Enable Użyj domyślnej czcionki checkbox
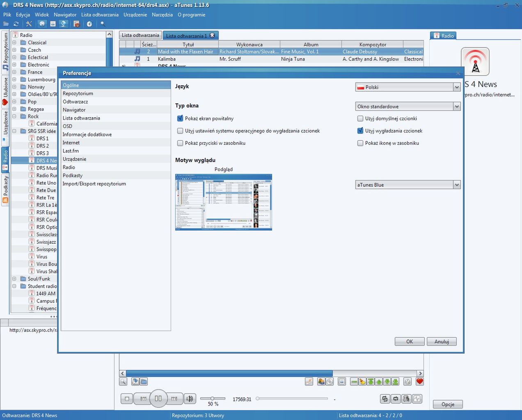The width and height of the screenshot is (522, 420). pyautogui.click(x=360, y=119)
